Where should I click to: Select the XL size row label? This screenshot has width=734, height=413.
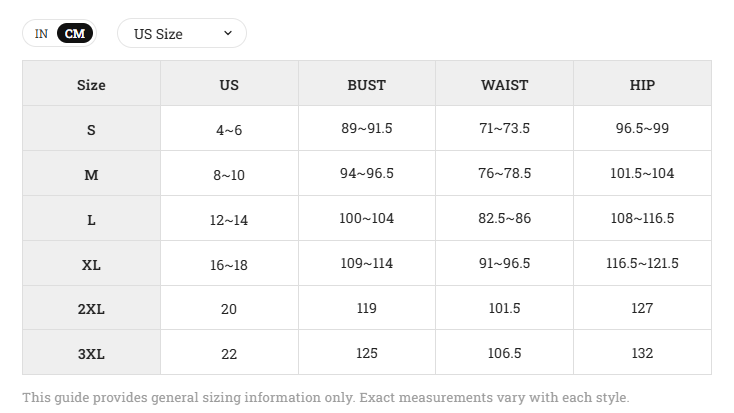click(91, 265)
